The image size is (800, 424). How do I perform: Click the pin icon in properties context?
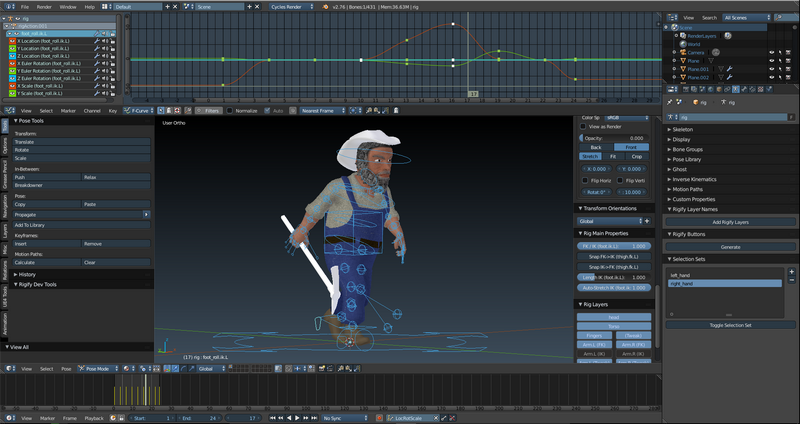[x=670, y=102]
